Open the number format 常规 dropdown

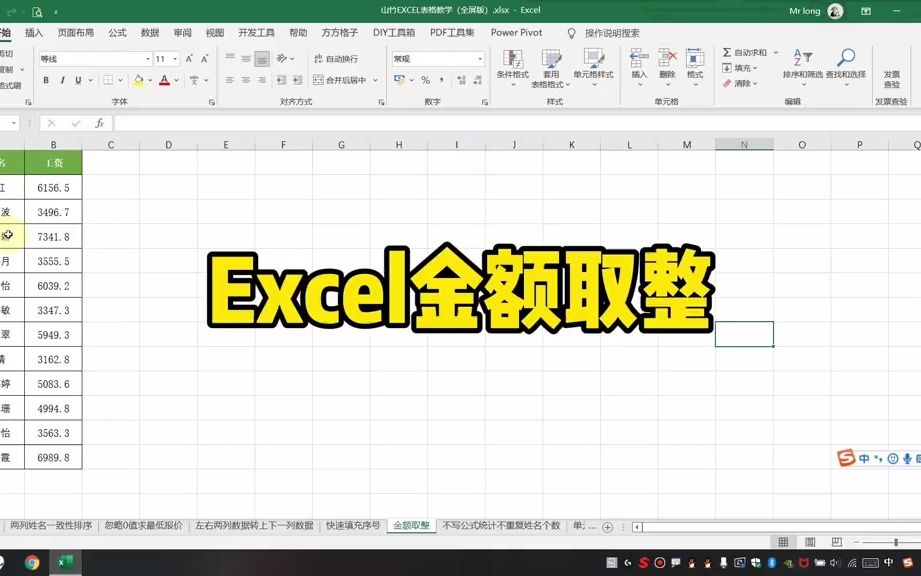coord(481,56)
